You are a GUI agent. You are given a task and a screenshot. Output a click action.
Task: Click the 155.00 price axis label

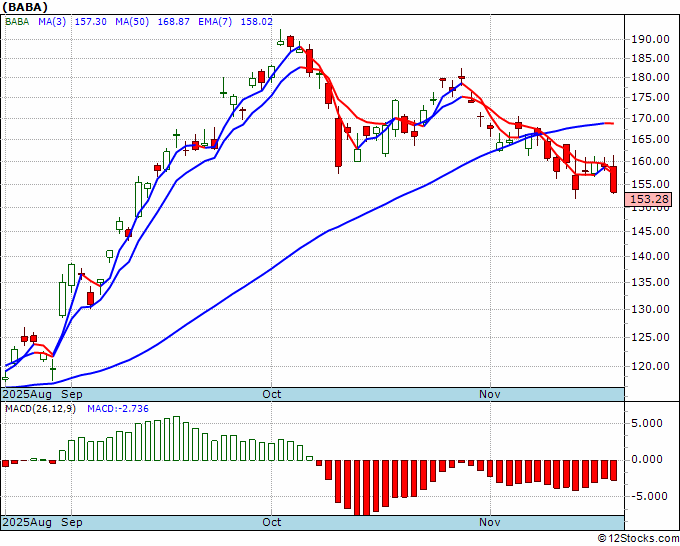651,184
